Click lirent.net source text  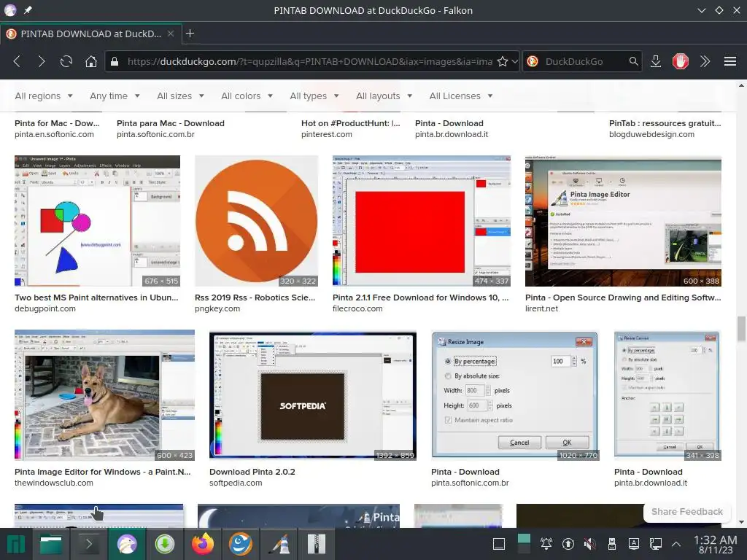541,308
